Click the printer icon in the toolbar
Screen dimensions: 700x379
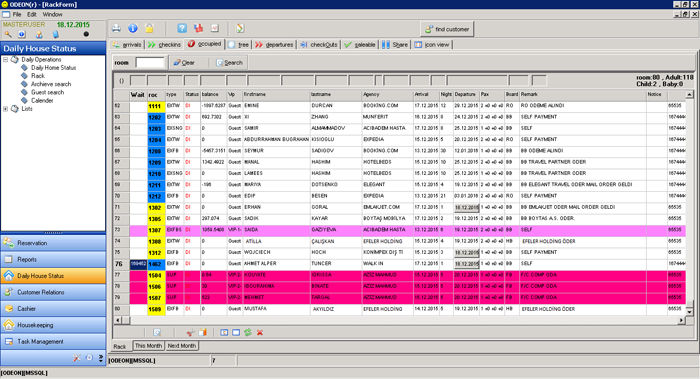[x=117, y=29]
